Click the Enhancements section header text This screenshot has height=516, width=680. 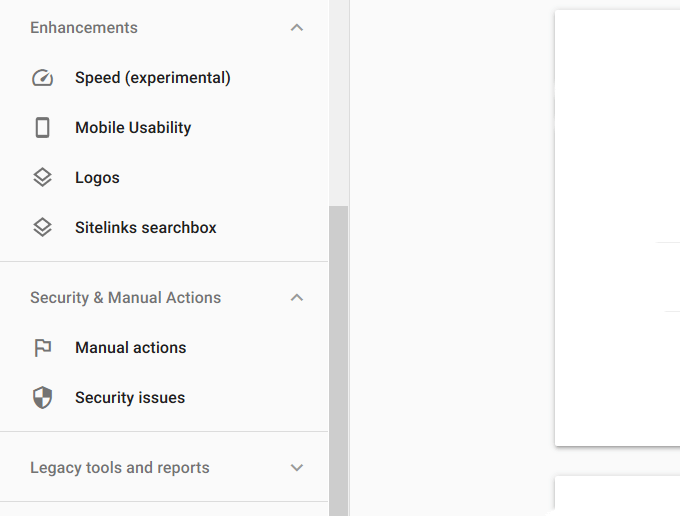point(84,28)
